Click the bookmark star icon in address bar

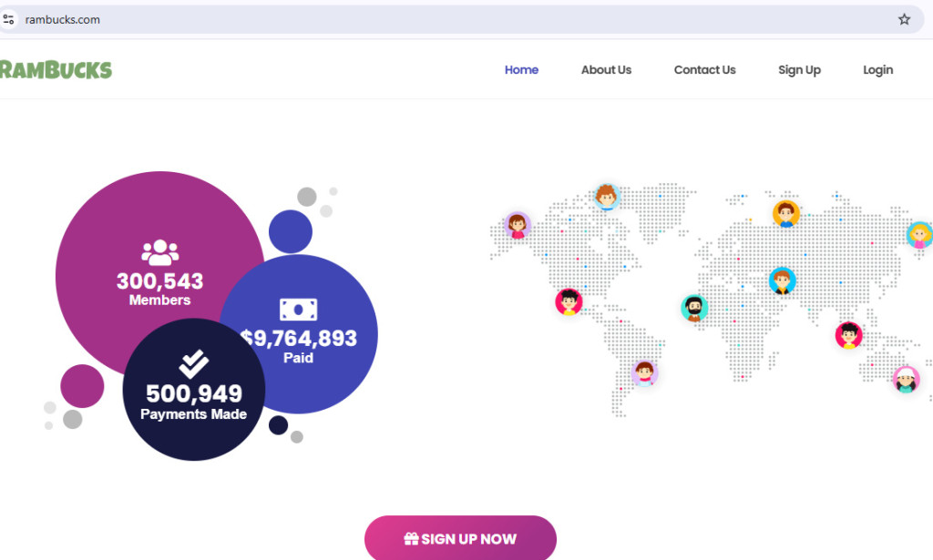click(904, 19)
